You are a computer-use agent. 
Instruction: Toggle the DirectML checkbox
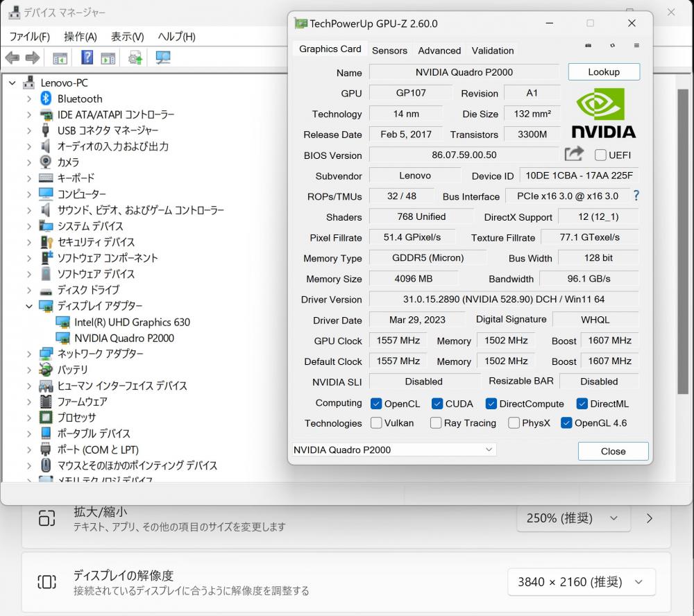pyautogui.click(x=582, y=404)
